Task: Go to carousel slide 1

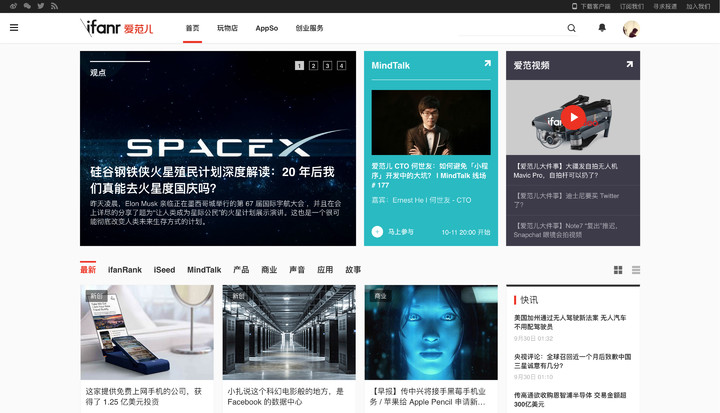Action: [x=299, y=66]
